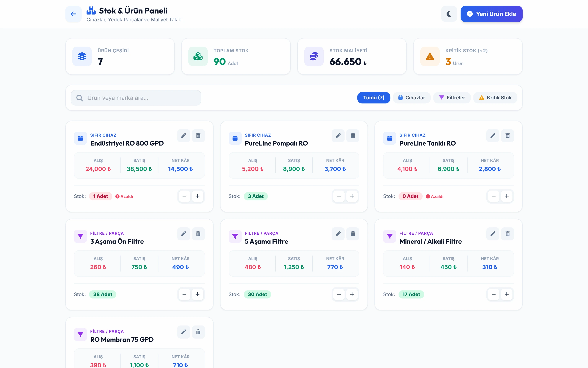This screenshot has height=368, width=588.
Task: Increase stock of Mineral / Alkali Filtre
Action: click(507, 294)
